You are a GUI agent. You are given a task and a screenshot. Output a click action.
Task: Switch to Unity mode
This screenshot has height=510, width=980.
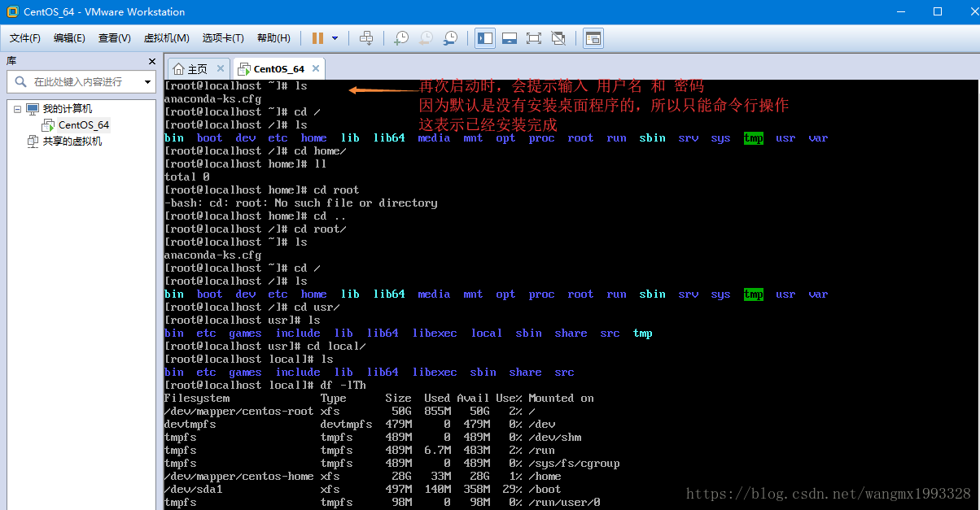[x=558, y=38]
